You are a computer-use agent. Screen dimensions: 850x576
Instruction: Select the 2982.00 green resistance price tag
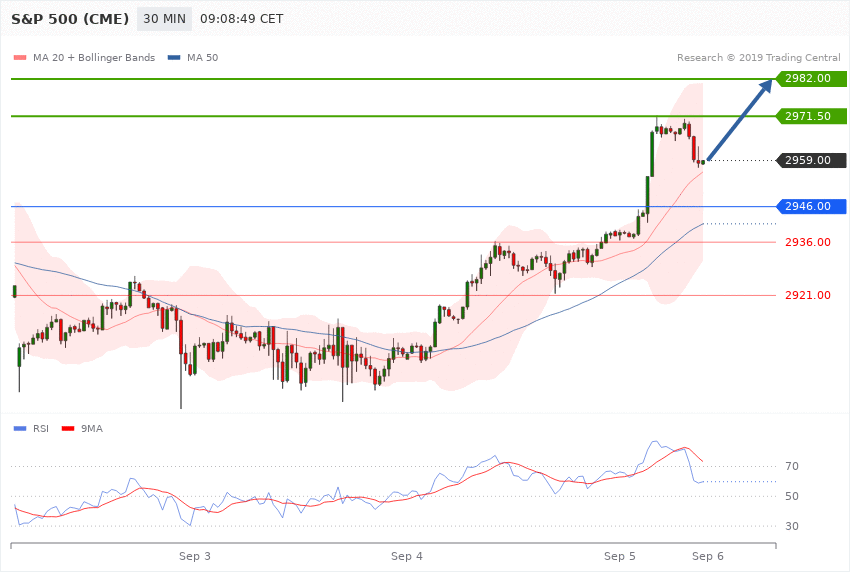point(811,79)
